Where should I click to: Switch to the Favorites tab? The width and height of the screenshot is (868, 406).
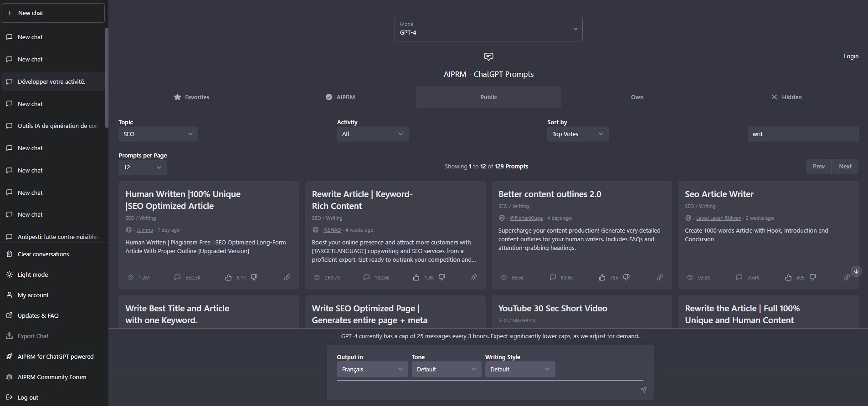pyautogui.click(x=191, y=97)
